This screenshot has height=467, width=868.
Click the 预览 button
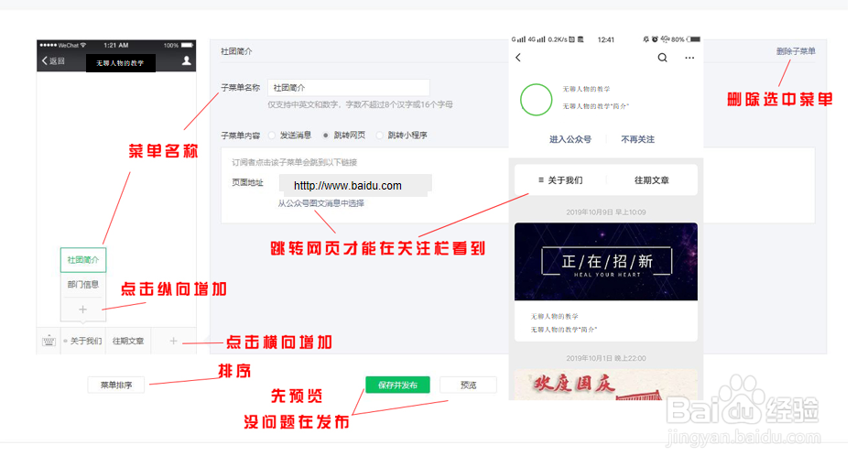(x=468, y=385)
